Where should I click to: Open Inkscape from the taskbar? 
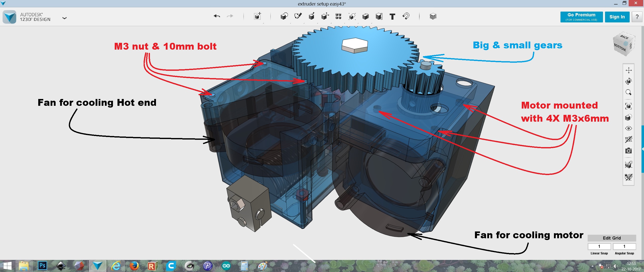61,266
